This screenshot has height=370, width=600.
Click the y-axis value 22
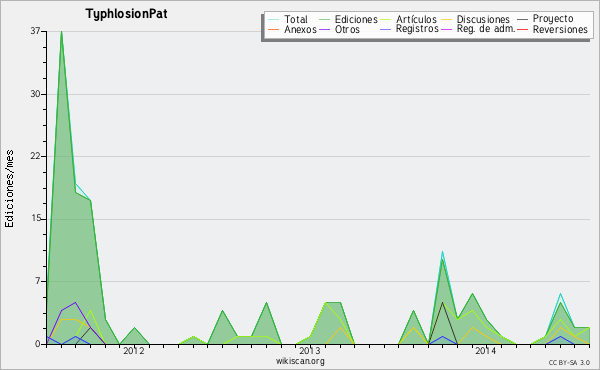coord(36,156)
